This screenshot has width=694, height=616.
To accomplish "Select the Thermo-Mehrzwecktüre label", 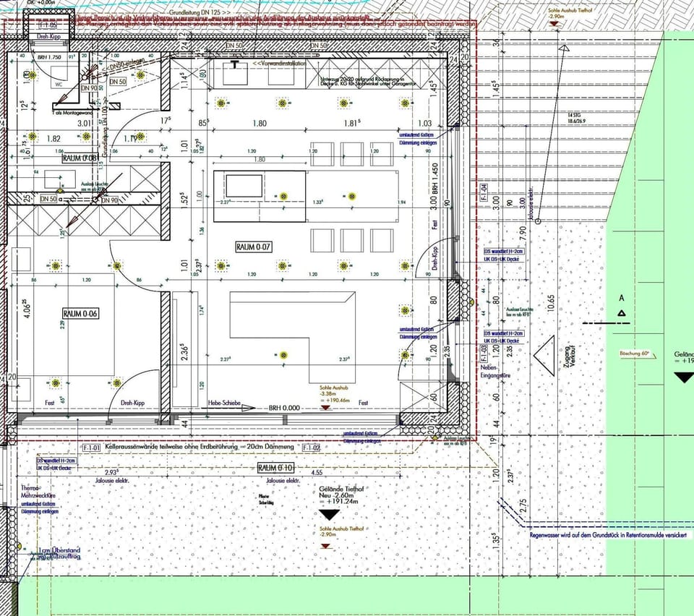I will pos(37,492).
